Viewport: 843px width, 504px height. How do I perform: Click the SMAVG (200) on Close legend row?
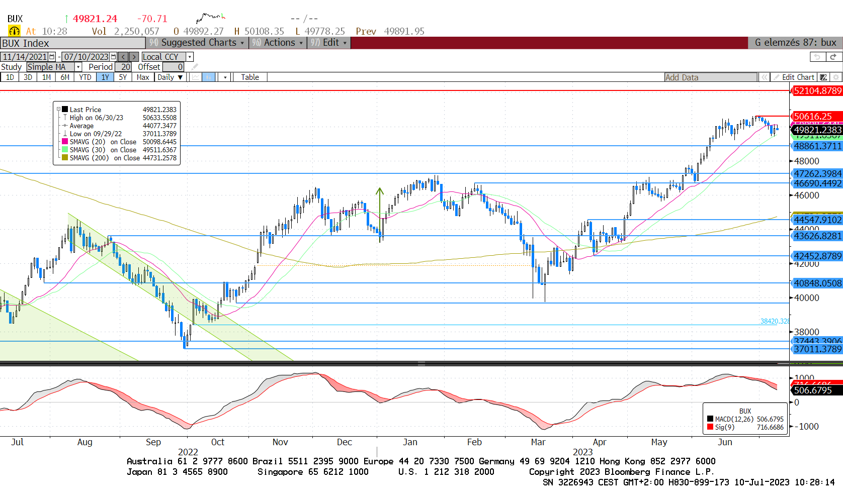coord(119,158)
